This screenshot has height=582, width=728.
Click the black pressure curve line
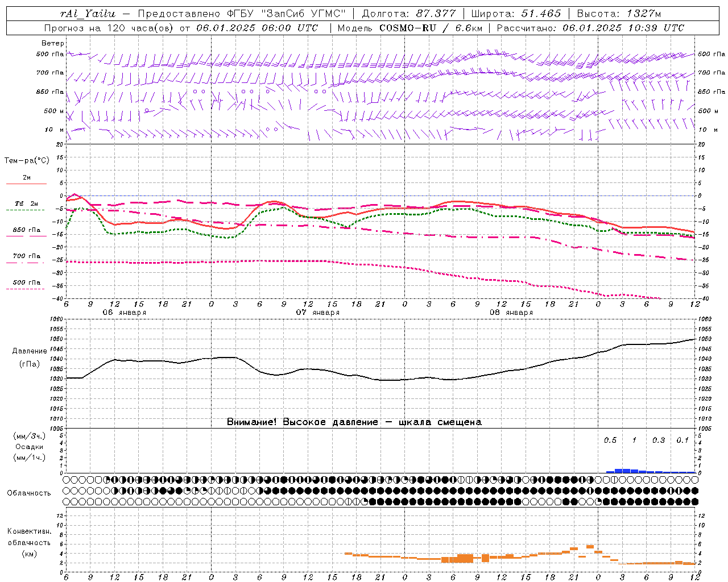[381, 360]
